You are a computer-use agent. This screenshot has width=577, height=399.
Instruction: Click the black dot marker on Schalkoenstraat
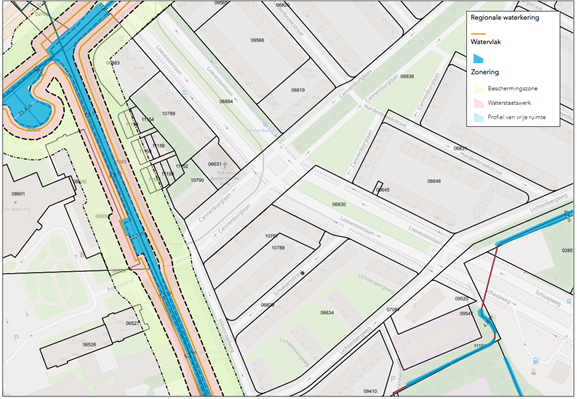302,273
